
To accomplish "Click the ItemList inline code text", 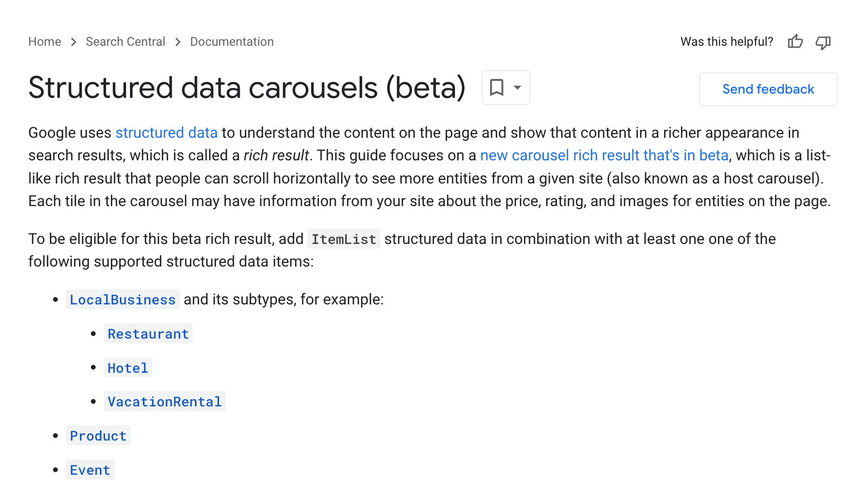I will point(344,239).
